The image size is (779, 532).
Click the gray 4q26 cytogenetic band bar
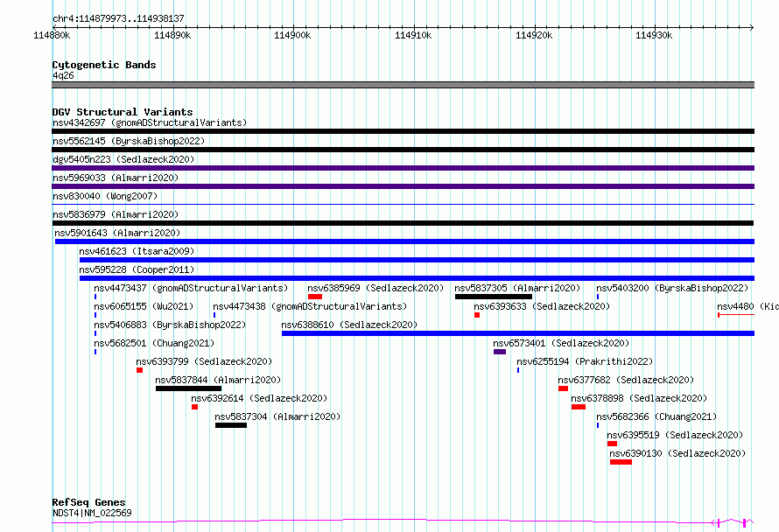tap(403, 85)
